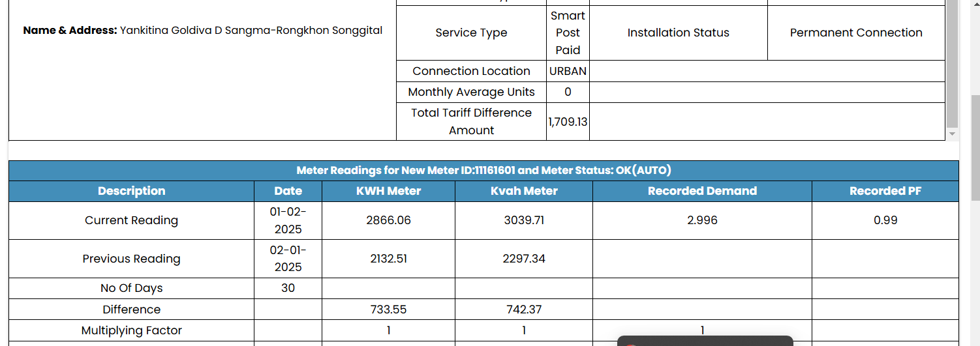Click the inner table scrollbar down arrow
Image resolution: width=980 pixels, height=346 pixels.
click(953, 134)
